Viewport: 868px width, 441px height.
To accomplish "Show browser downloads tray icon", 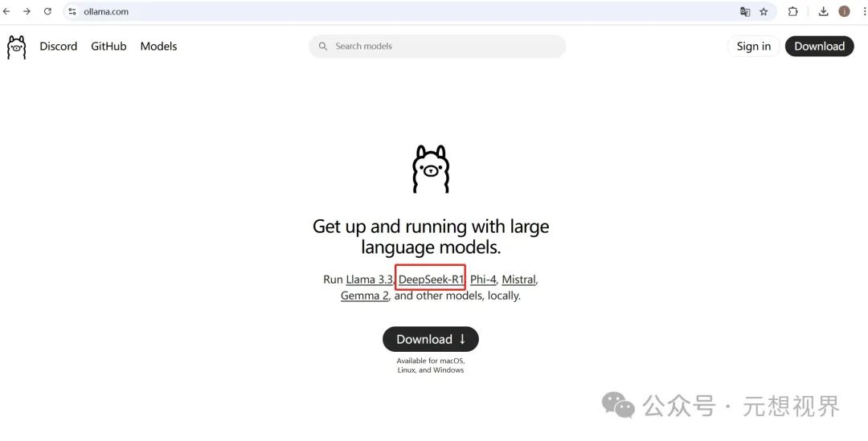I will coord(824,11).
